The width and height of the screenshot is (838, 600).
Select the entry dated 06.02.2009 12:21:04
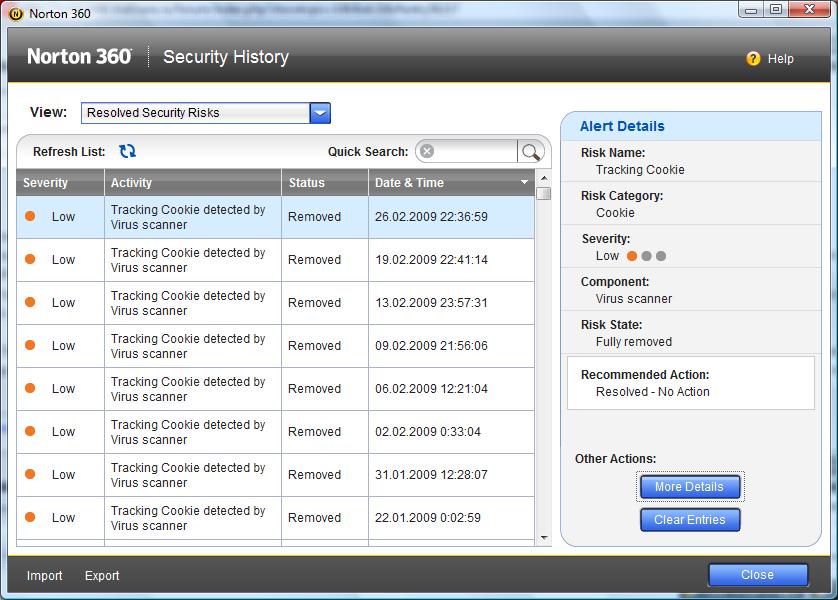point(275,389)
